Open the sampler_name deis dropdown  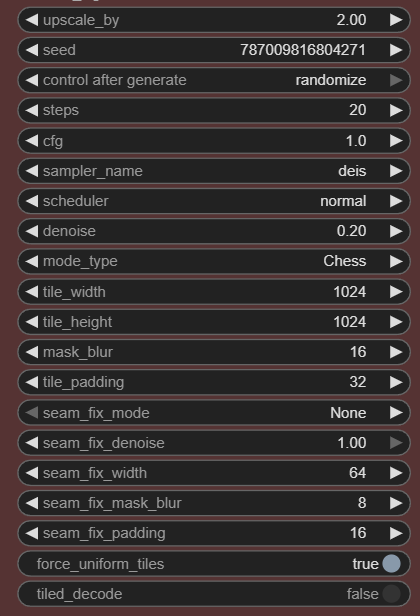(x=214, y=171)
